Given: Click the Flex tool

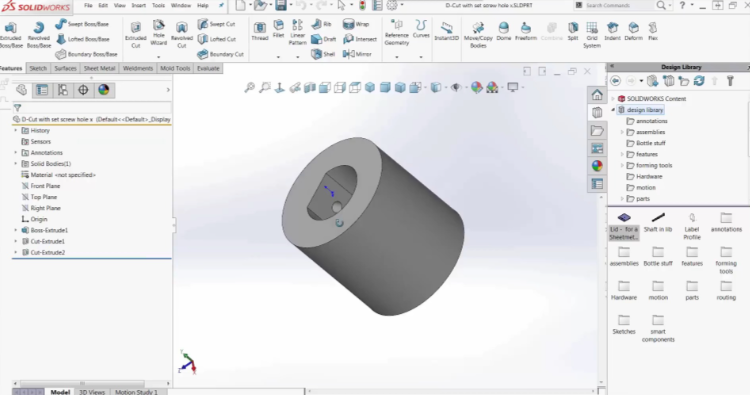Looking at the screenshot, I should (653, 32).
